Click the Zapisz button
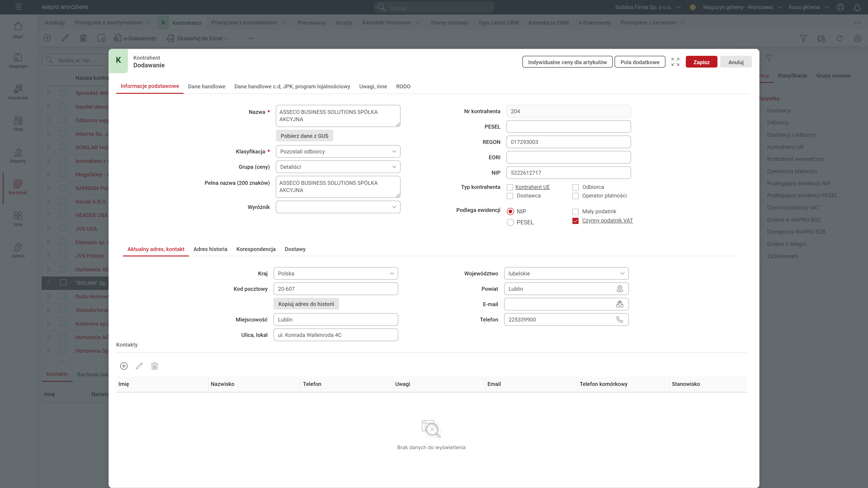The width and height of the screenshot is (868, 488). pyautogui.click(x=701, y=62)
